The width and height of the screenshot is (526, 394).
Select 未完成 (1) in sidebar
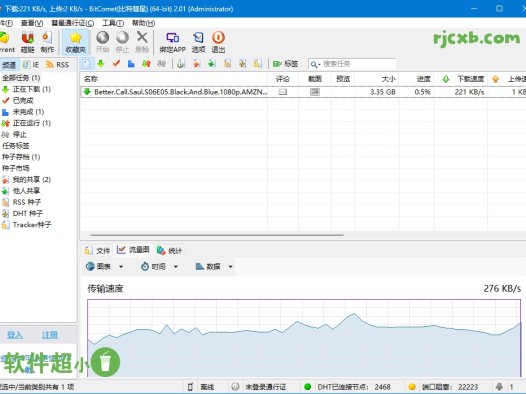tap(23, 112)
